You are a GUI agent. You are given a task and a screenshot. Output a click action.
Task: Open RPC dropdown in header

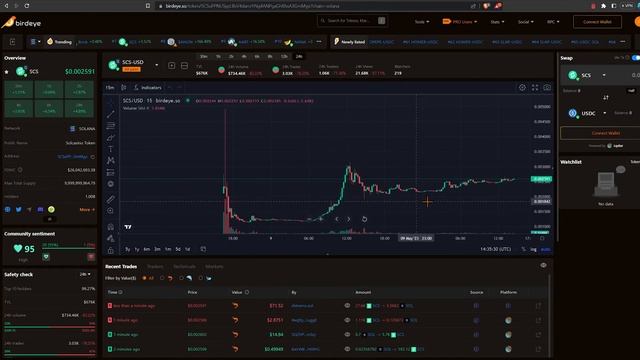[553, 22]
